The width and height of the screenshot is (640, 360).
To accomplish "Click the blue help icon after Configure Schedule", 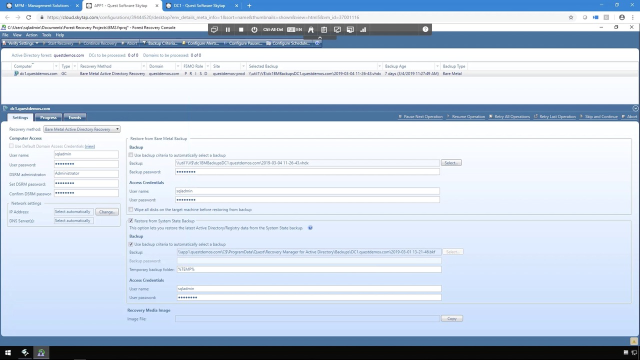I will [x=317, y=43].
